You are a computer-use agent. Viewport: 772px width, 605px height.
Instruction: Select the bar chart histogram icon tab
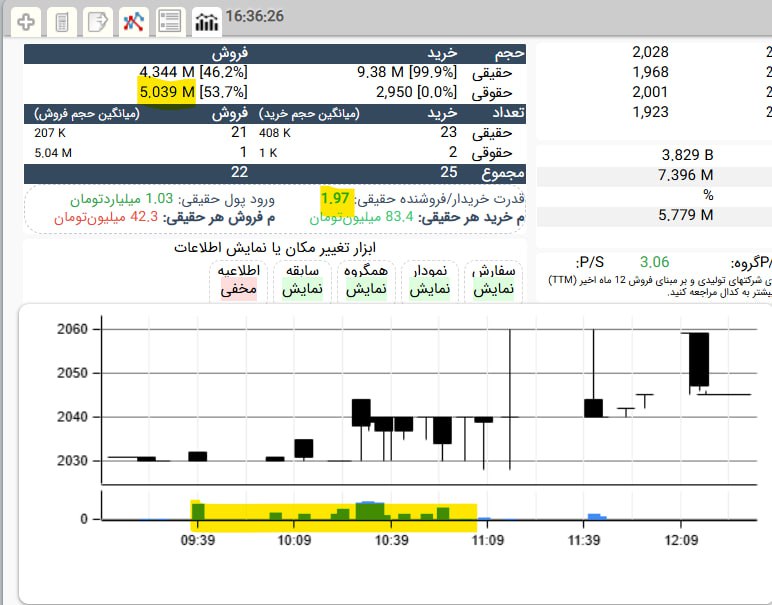207,19
